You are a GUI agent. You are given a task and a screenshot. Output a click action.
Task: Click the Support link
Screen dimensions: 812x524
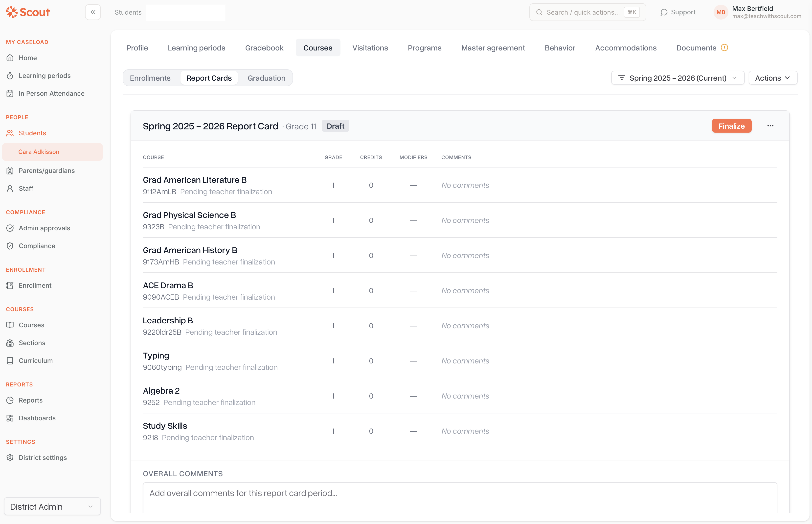pyautogui.click(x=678, y=12)
